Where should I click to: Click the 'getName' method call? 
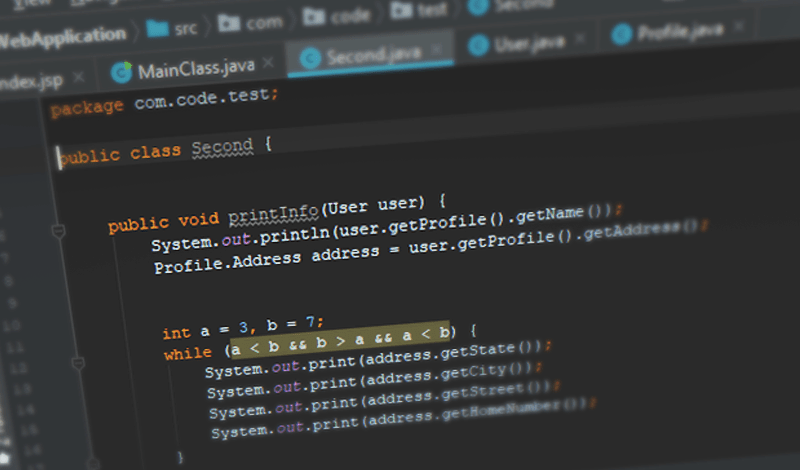pyautogui.click(x=549, y=215)
